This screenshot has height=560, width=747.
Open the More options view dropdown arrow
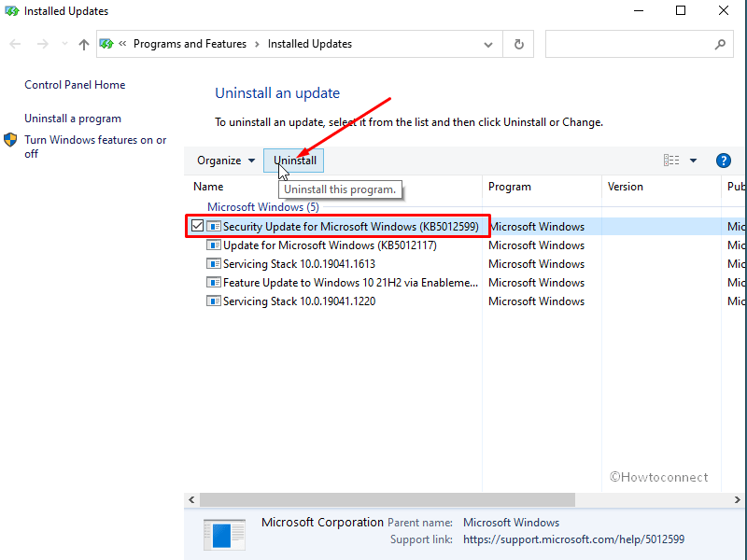(x=693, y=161)
